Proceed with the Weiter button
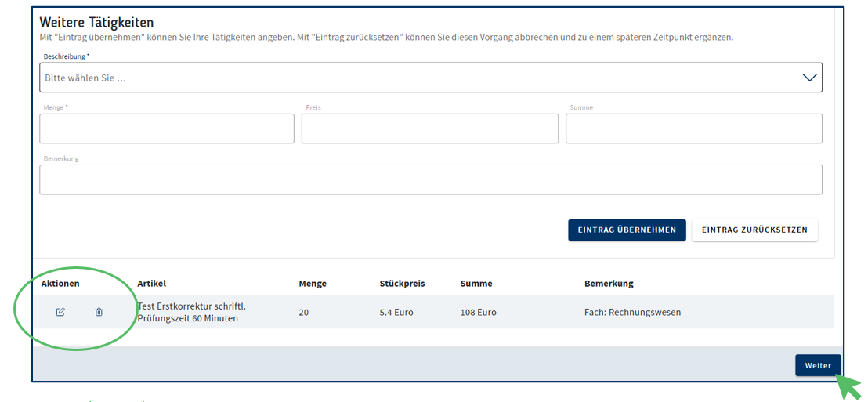 (818, 365)
